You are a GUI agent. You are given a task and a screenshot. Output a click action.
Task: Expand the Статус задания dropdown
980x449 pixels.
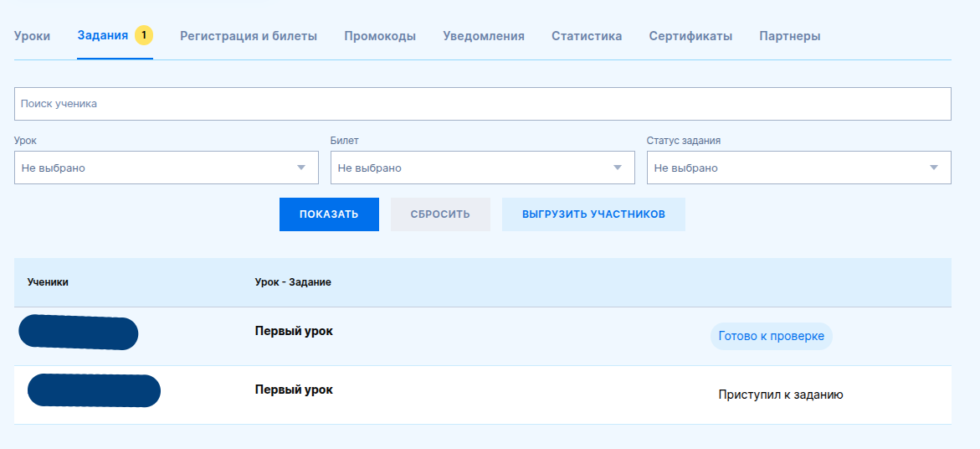[798, 168]
